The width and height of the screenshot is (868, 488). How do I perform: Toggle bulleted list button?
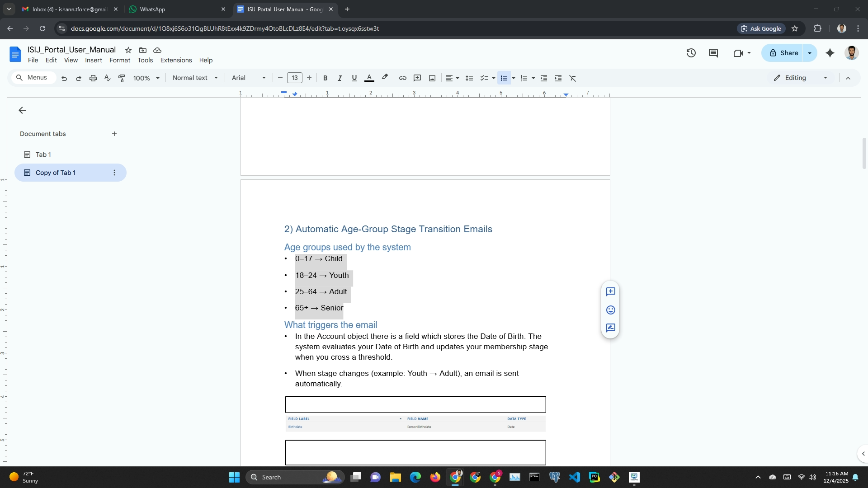point(504,78)
